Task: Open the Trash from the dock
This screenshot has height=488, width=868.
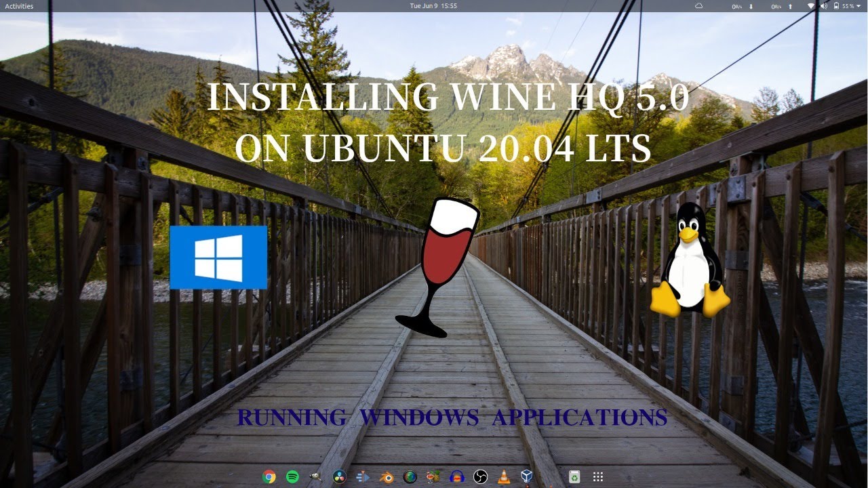Action: click(x=574, y=476)
